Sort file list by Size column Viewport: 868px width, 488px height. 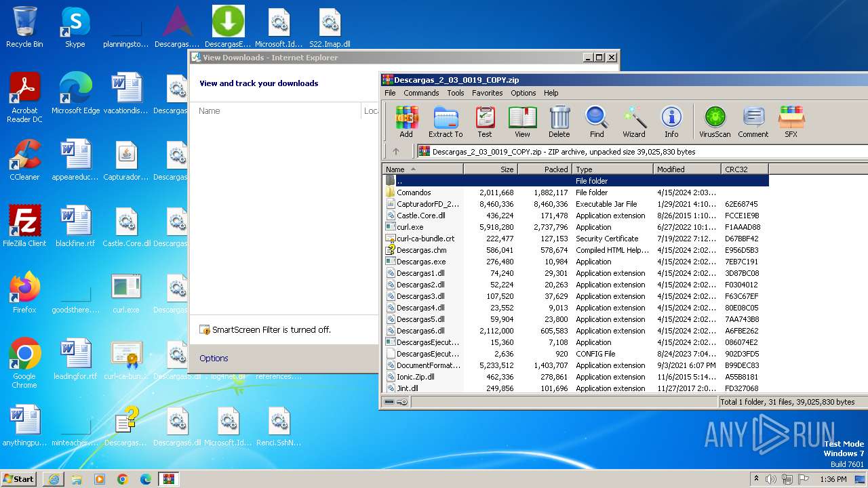[x=491, y=169]
